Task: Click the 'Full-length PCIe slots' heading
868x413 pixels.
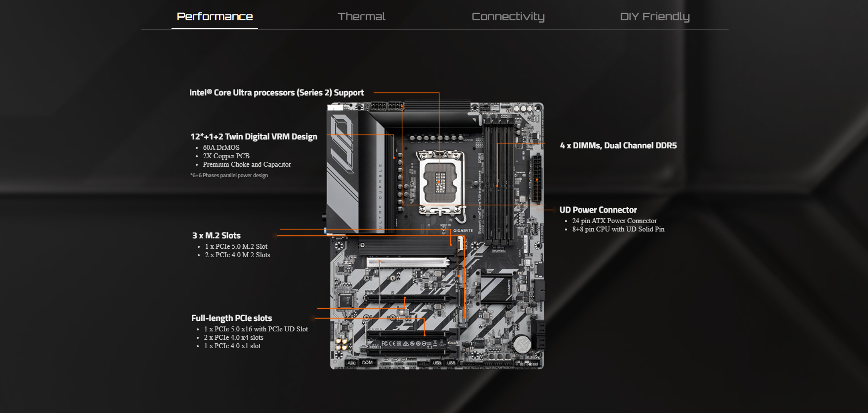Action: click(x=231, y=318)
